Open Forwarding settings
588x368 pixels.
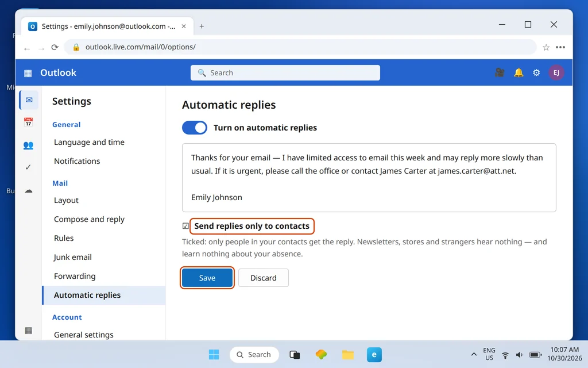point(75,276)
